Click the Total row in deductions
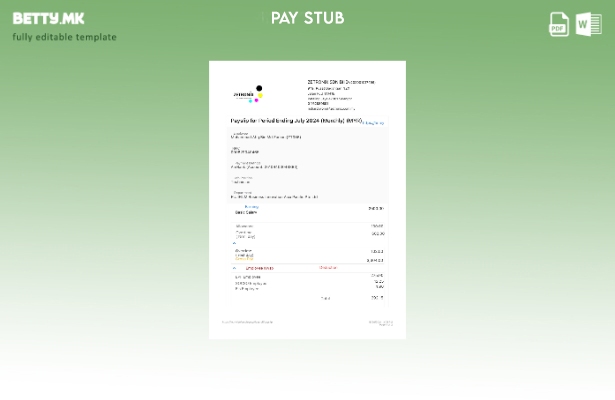The width and height of the screenshot is (615, 400). (x=325, y=298)
